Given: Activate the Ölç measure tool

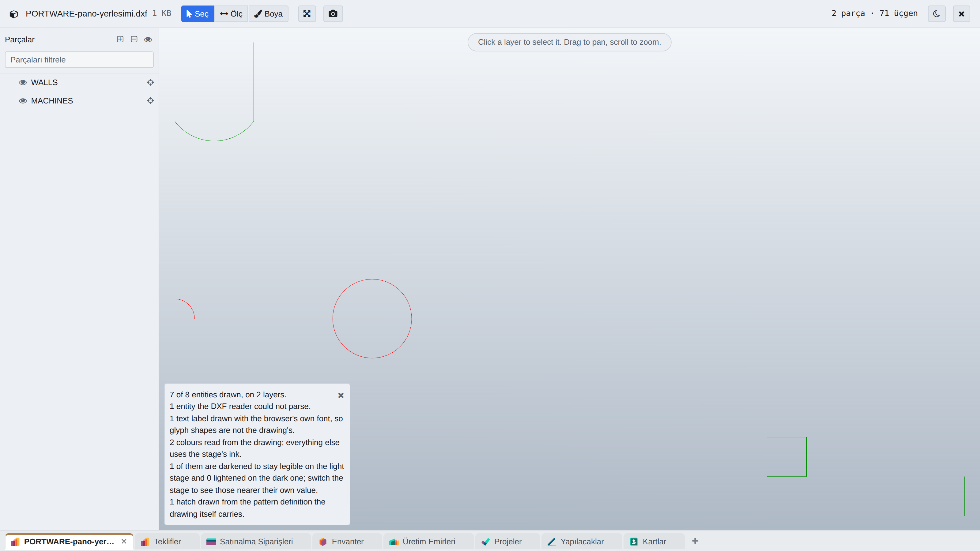Looking at the screenshot, I should (x=231, y=14).
